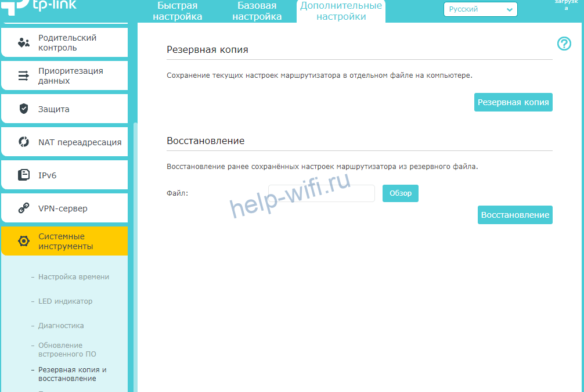Click the shield icon next to Защита
Image resolution: width=584 pixels, height=392 pixels.
click(x=24, y=109)
